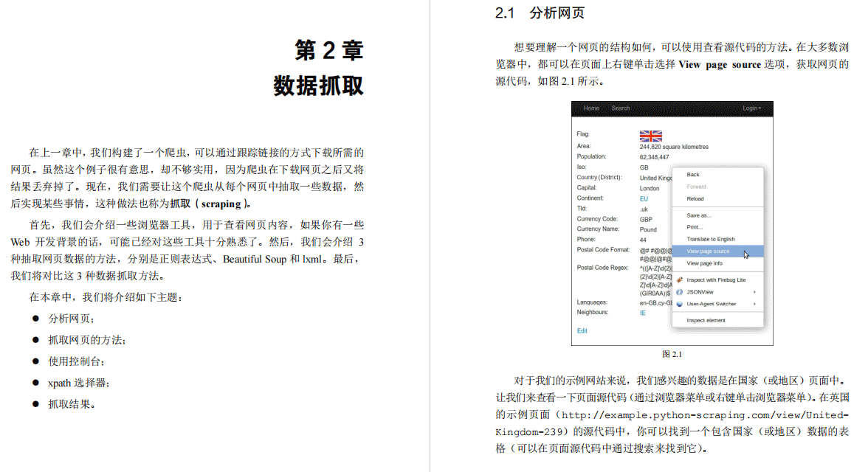Click the 'Languages:' label in the figure
Screen dimensions: 868x472
[592, 302]
